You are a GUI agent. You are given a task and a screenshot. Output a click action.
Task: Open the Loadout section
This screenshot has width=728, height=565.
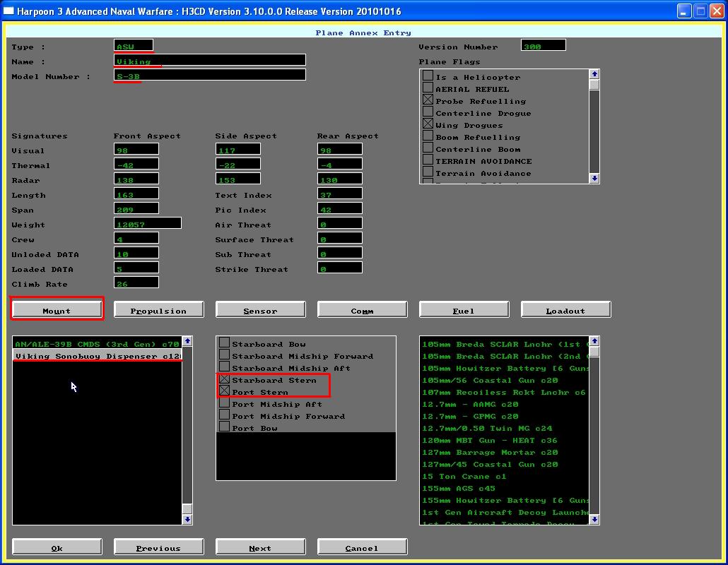tap(565, 309)
